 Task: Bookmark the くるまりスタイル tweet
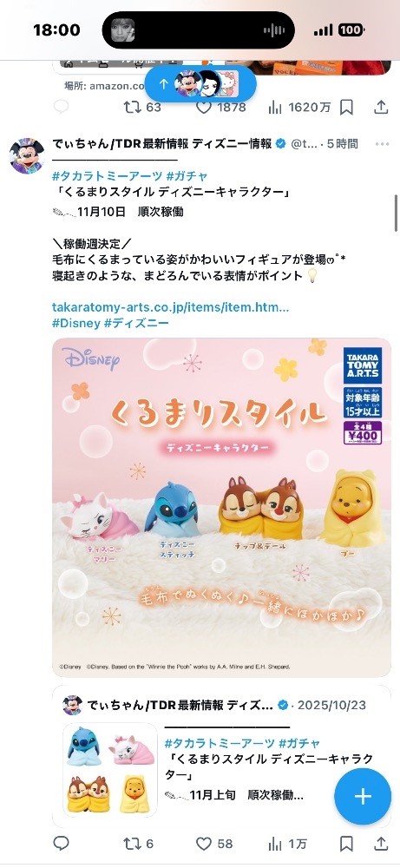click(x=346, y=844)
